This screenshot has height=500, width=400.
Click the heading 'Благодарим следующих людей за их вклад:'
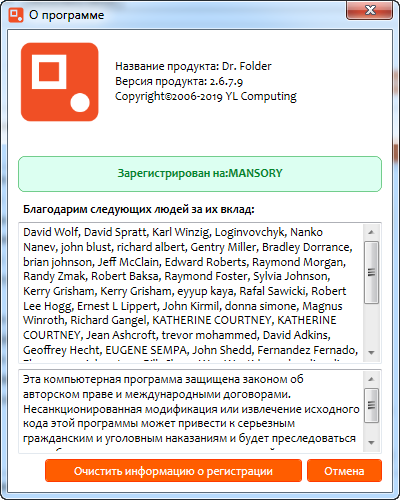(x=139, y=209)
